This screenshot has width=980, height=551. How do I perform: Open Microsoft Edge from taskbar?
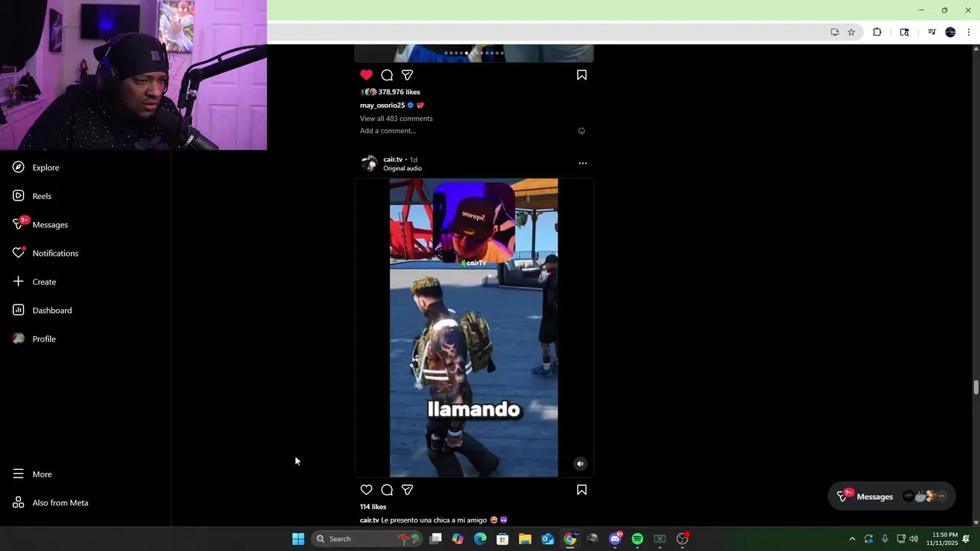tap(480, 539)
